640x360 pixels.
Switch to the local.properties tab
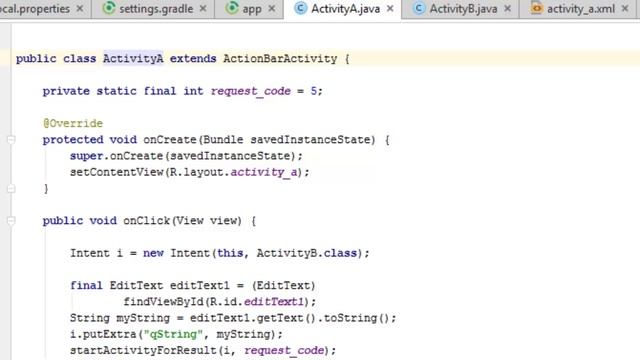(x=35, y=9)
